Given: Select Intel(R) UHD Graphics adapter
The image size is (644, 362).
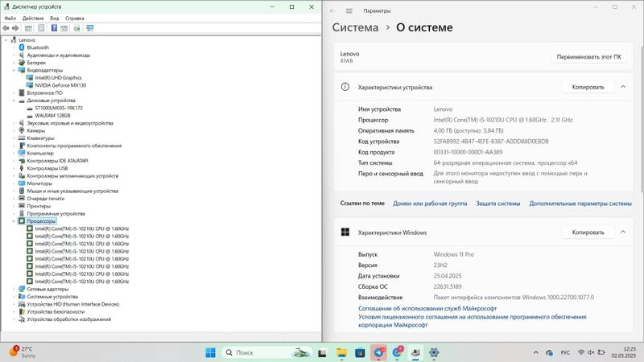Looking at the screenshot, I should click(x=58, y=77).
